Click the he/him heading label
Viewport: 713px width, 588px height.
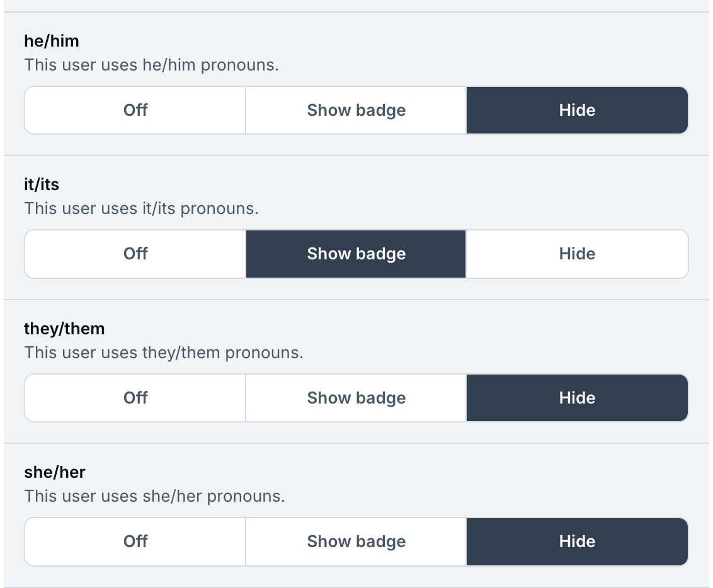coord(52,42)
